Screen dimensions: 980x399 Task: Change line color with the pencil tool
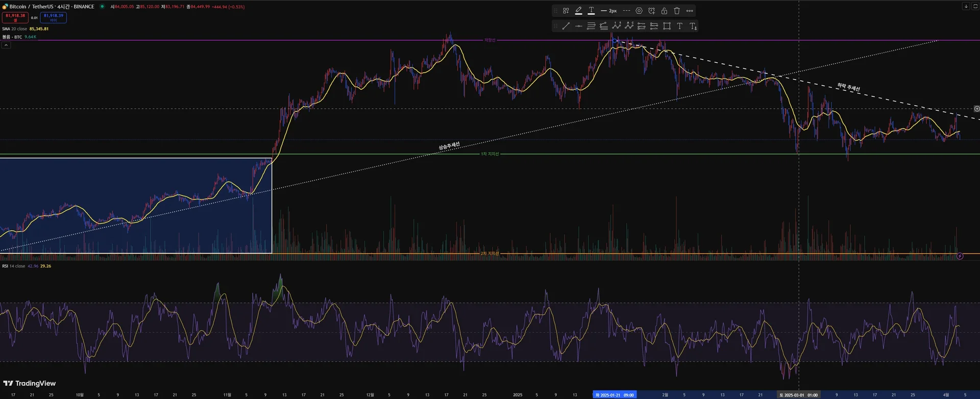click(578, 11)
